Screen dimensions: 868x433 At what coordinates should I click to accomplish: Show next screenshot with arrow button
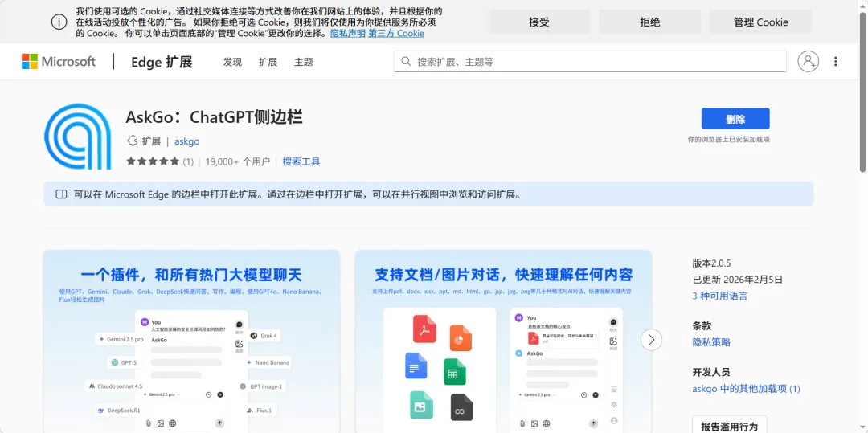[651, 340]
